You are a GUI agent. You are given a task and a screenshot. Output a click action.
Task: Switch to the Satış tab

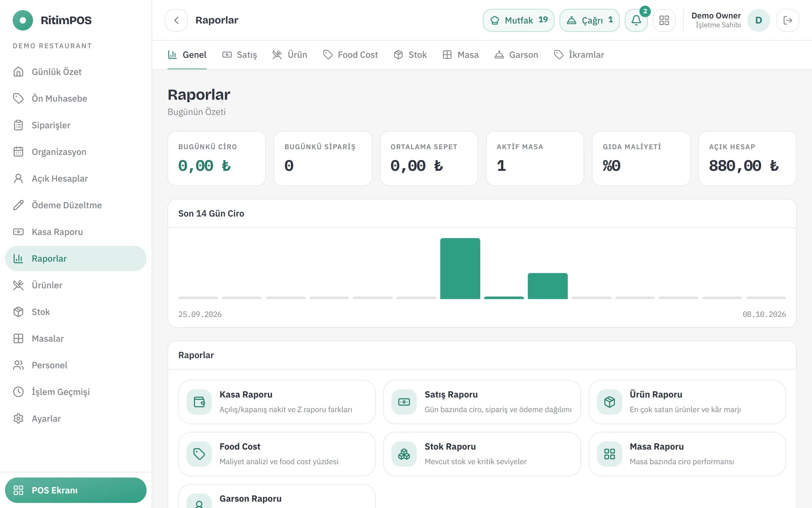239,55
